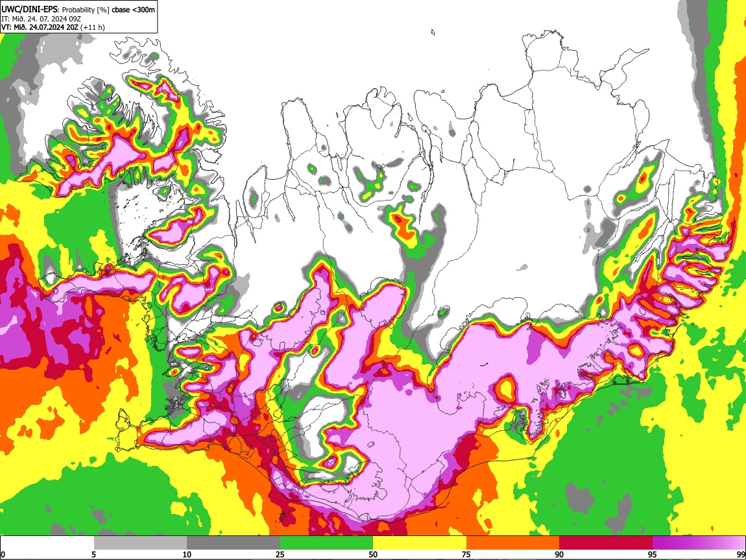Click the legend label '75'
The height and width of the screenshot is (560, 746).
point(466,554)
